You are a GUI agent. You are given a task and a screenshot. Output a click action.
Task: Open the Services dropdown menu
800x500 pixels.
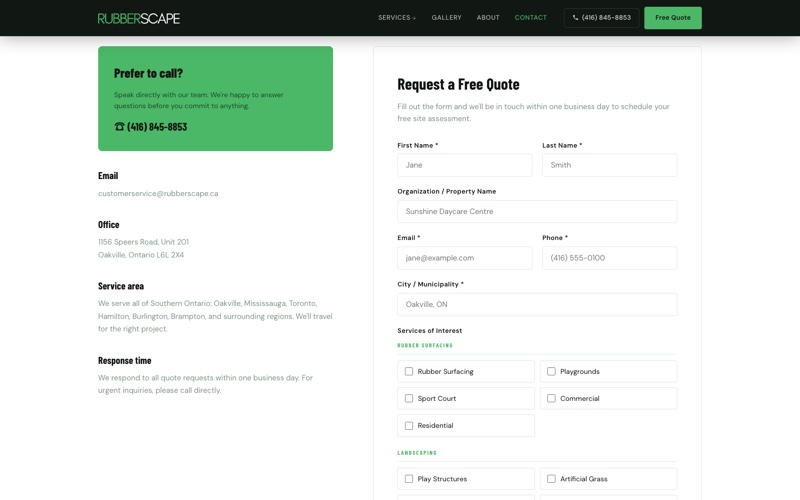tap(397, 18)
